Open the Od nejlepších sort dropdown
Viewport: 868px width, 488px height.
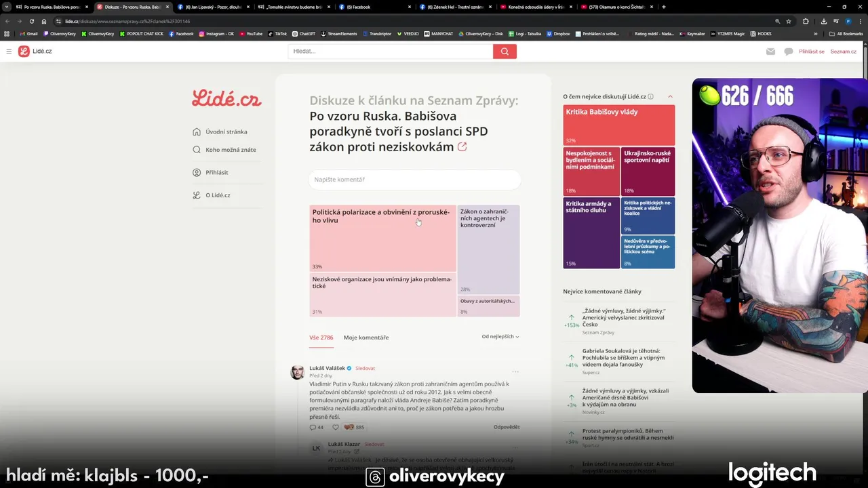coord(500,336)
